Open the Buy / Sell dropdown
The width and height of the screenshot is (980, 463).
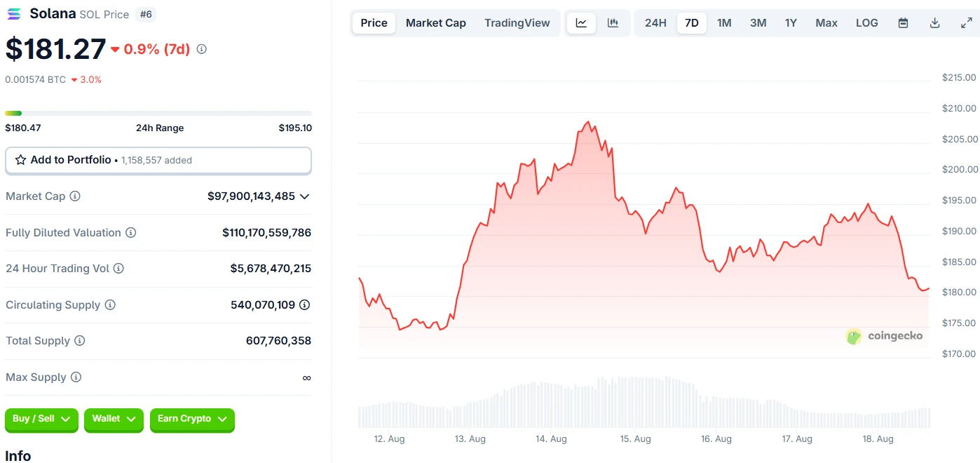point(41,420)
